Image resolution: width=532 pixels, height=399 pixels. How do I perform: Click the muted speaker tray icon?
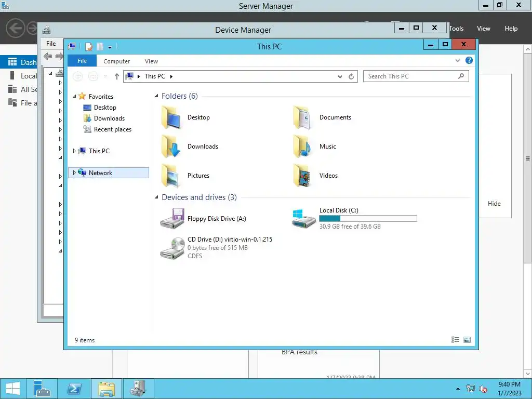483,389
